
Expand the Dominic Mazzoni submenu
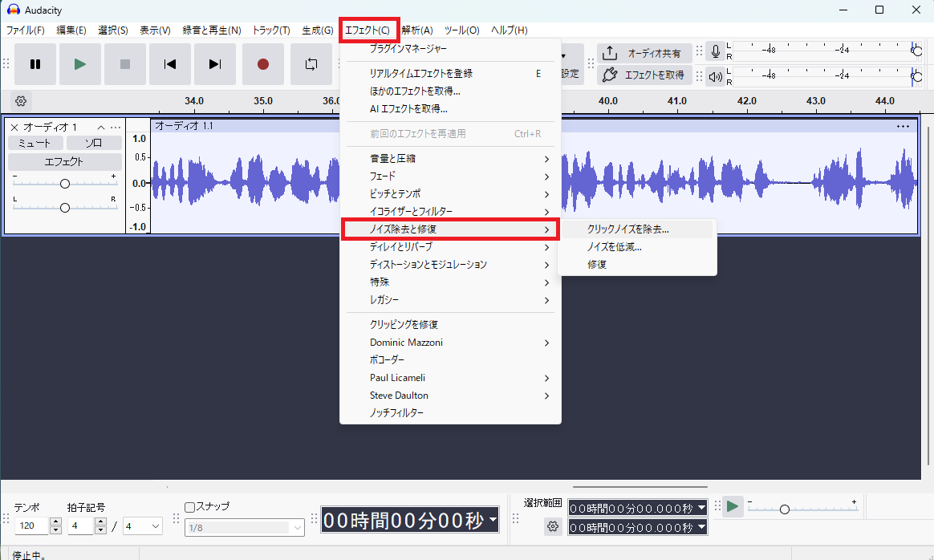[450, 343]
